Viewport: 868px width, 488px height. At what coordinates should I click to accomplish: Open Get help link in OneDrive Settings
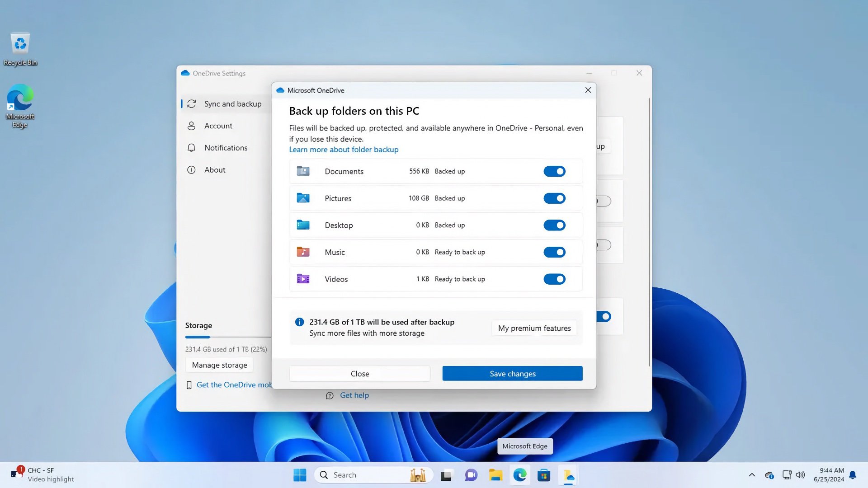click(x=354, y=395)
